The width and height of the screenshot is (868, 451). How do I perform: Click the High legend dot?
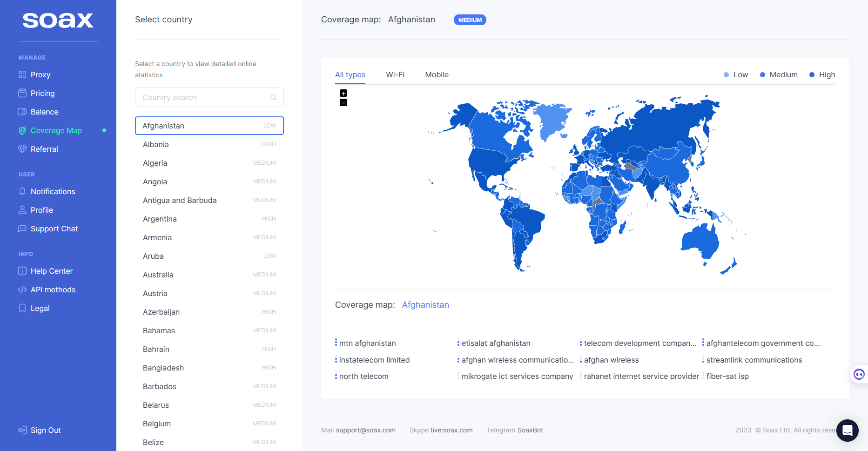tap(812, 74)
